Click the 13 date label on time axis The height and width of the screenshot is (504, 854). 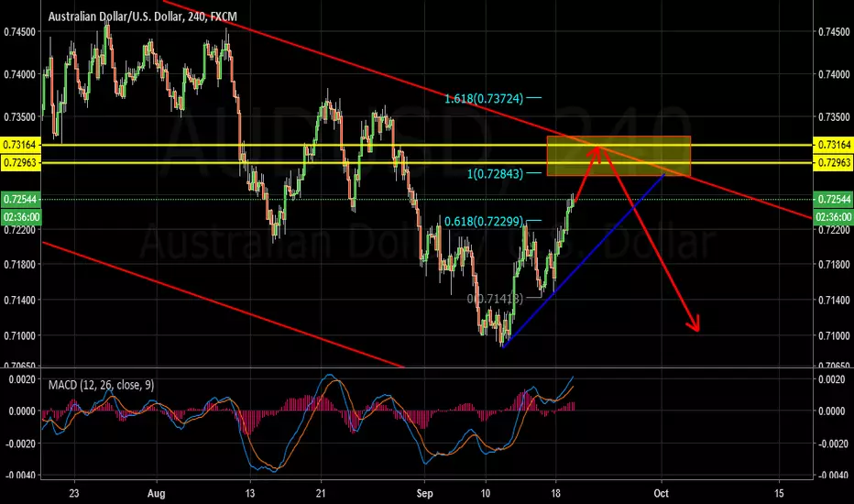click(x=249, y=493)
